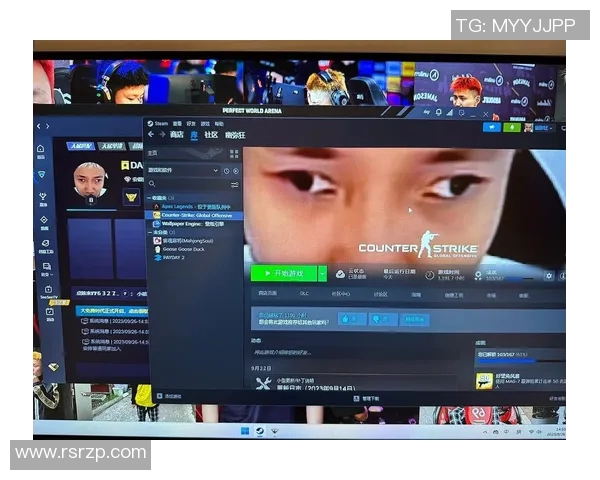Open Steam account name dropdown
Screen dimensions: 600x480
click(x=543, y=128)
